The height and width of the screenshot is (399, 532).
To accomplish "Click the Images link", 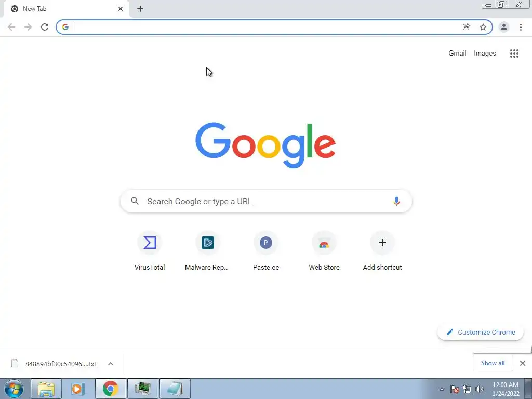I will pyautogui.click(x=485, y=54).
